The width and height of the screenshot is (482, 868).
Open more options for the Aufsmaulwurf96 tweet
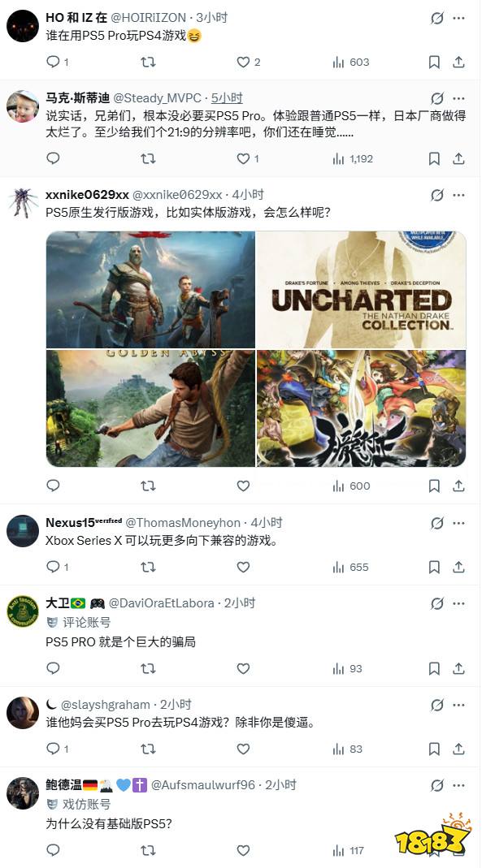pos(458,785)
